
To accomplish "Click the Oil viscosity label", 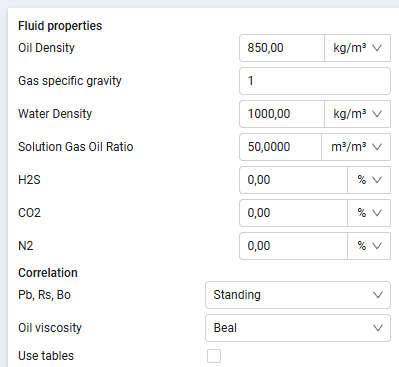I will point(50,328).
